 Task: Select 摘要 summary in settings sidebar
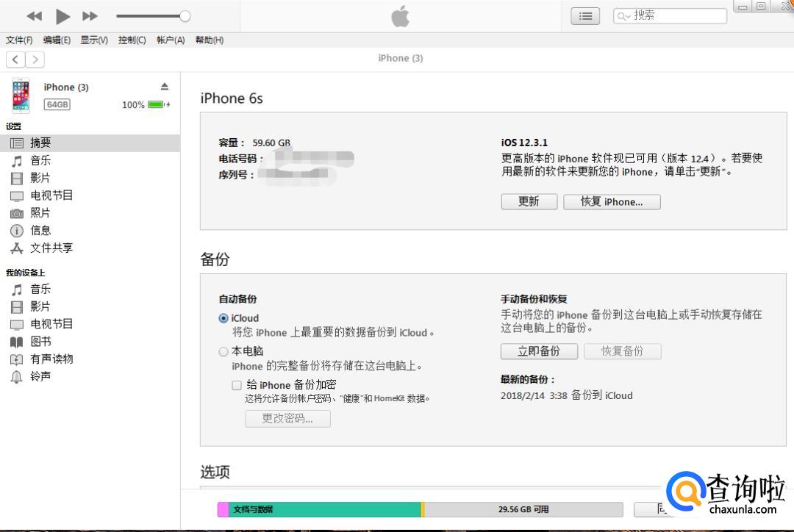click(x=90, y=143)
